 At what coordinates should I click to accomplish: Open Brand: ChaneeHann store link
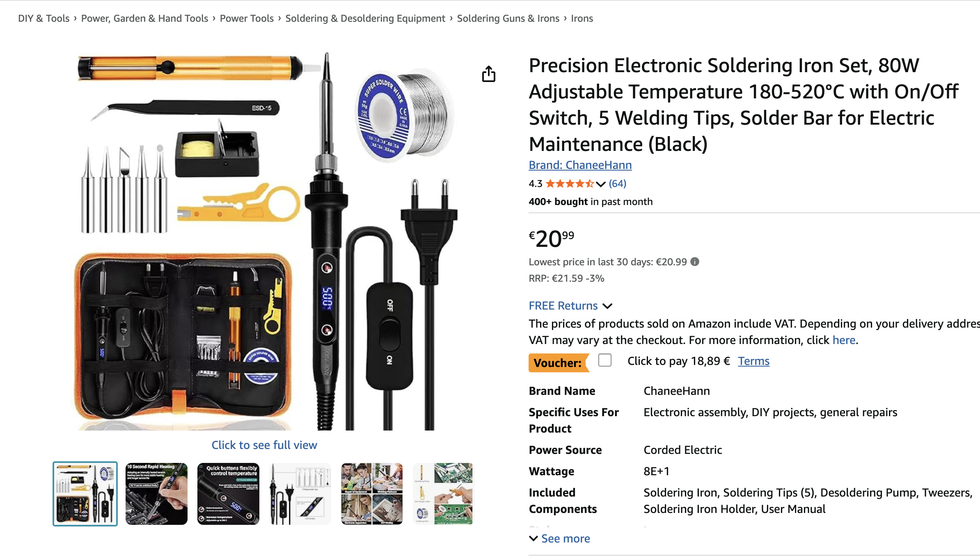pyautogui.click(x=580, y=165)
